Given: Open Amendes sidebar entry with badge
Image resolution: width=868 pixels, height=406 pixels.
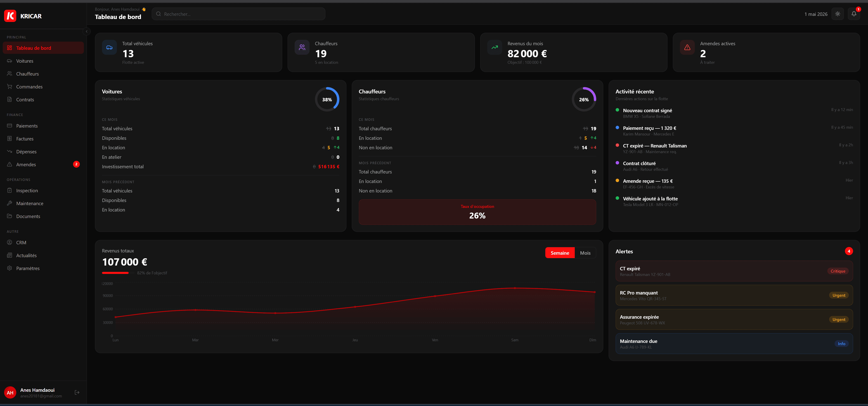Looking at the screenshot, I should click(x=43, y=164).
